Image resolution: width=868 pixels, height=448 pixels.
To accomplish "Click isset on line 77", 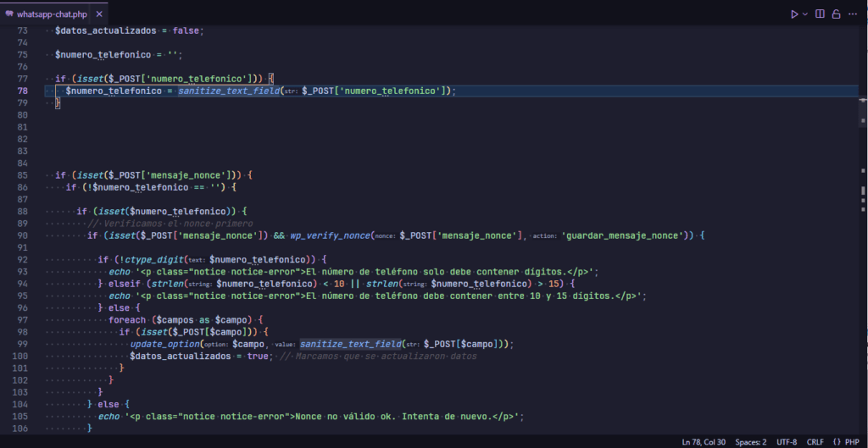I will tap(90, 79).
